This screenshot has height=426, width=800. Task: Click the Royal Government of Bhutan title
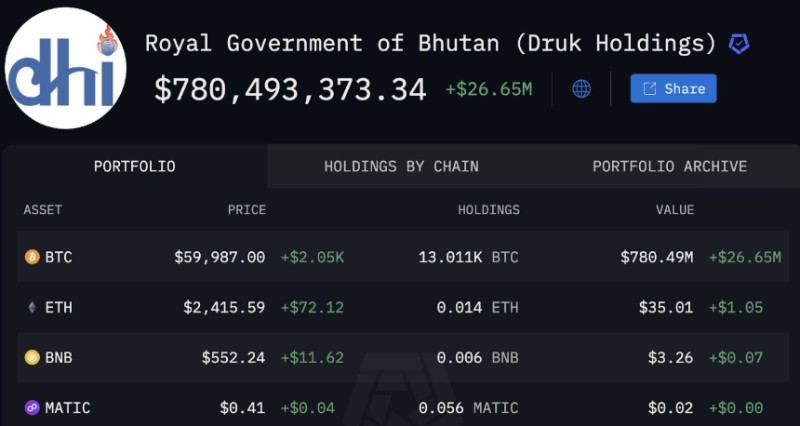tap(430, 43)
